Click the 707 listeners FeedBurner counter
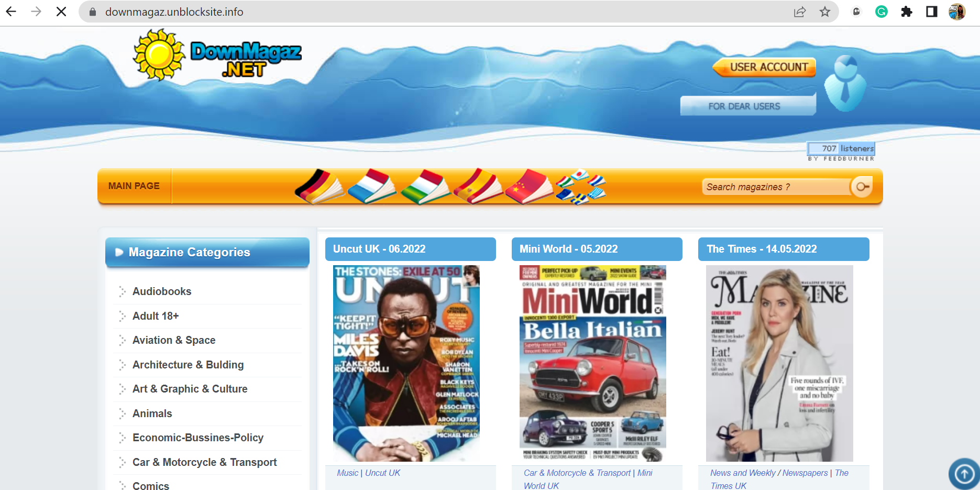This screenshot has width=980, height=490. click(x=840, y=148)
